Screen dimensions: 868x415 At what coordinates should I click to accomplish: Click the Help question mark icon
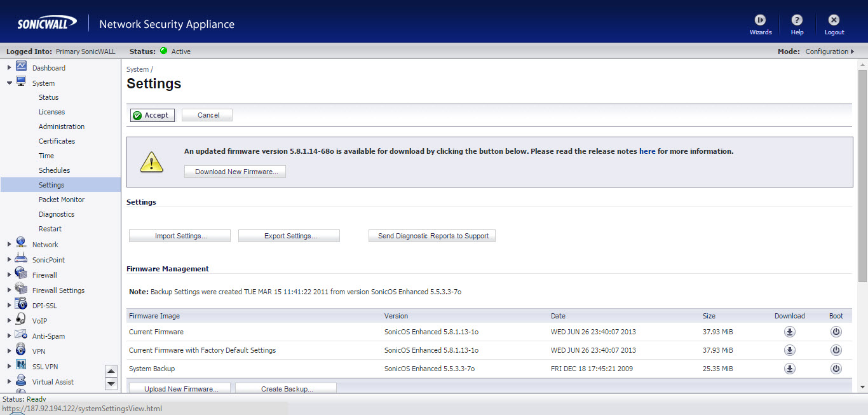(x=797, y=20)
